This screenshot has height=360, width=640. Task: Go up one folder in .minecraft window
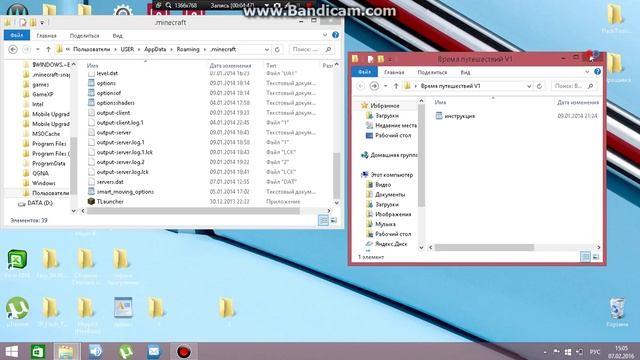(48, 49)
